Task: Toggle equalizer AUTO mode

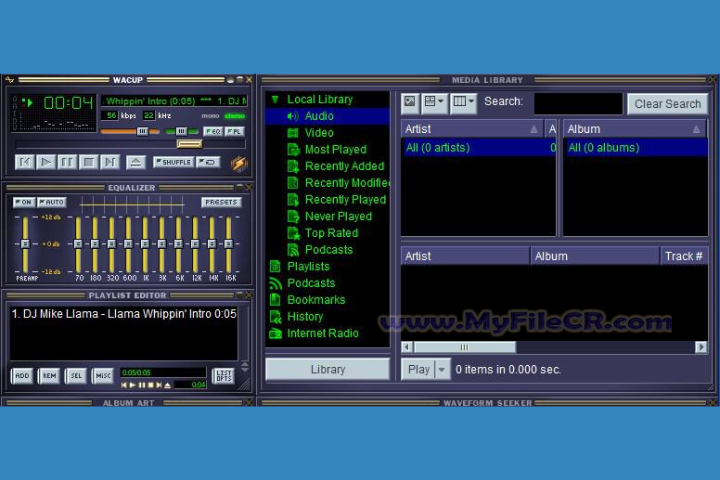Action: [52, 202]
